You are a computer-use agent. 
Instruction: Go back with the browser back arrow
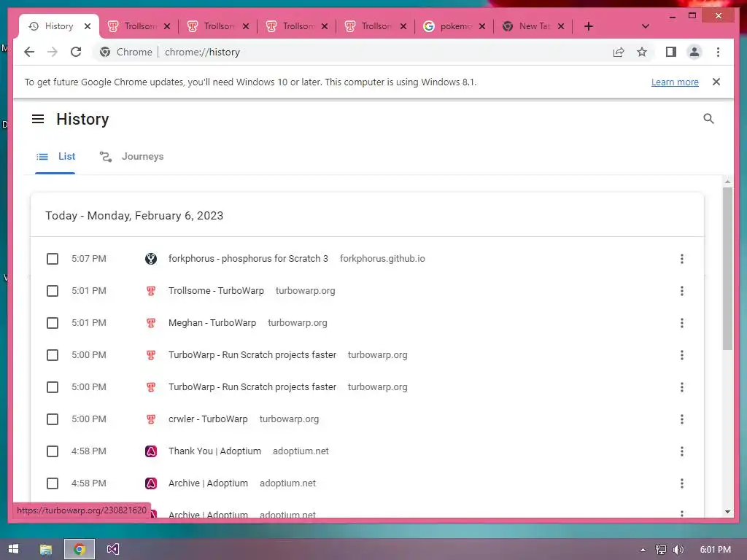pyautogui.click(x=29, y=52)
